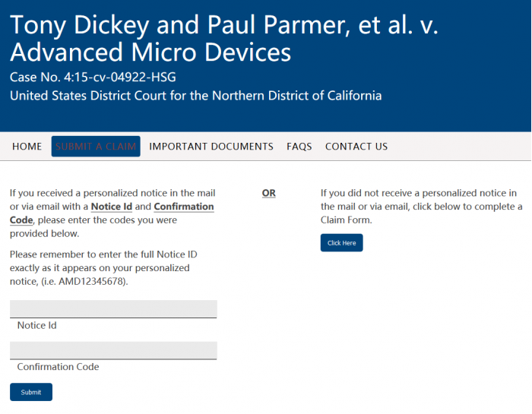
Task: Click the 'received a personalized notice' paragraph
Action: (112, 213)
